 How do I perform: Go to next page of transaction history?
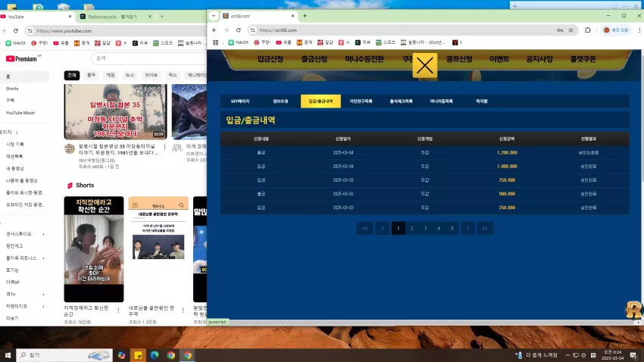point(467,228)
